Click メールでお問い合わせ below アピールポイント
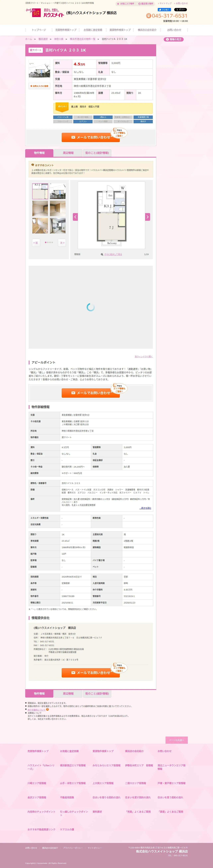213x868 pixels. click(91, 393)
